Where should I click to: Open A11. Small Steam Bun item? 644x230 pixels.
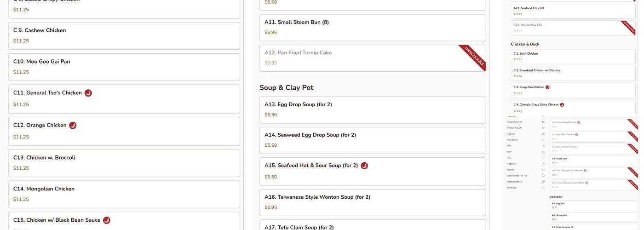[x=372, y=27]
